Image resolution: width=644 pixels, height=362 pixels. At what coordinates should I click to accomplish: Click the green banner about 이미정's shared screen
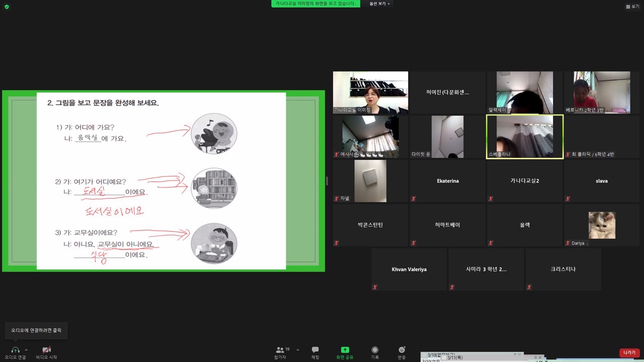pyautogui.click(x=316, y=4)
